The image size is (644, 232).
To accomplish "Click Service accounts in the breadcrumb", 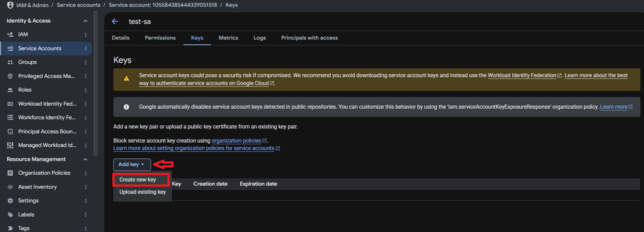I will 79,5.
